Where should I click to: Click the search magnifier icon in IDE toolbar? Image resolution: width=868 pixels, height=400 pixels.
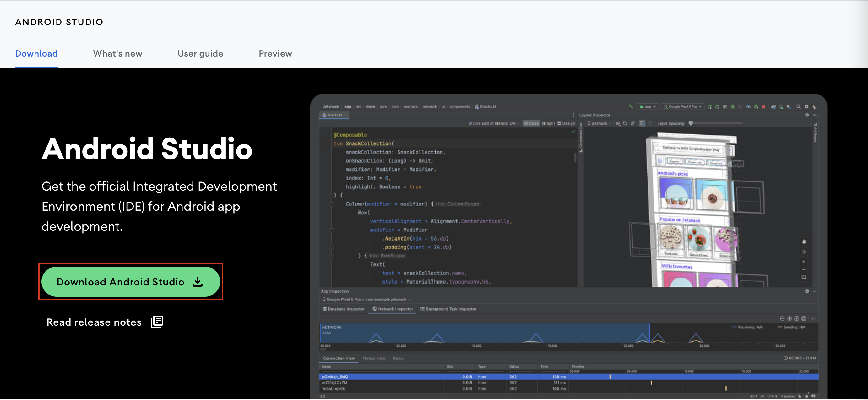798,107
